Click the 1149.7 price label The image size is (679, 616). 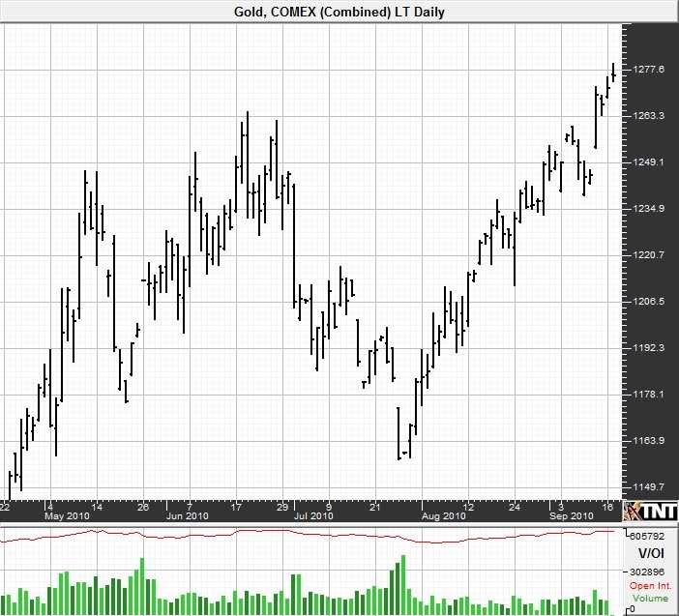click(648, 487)
